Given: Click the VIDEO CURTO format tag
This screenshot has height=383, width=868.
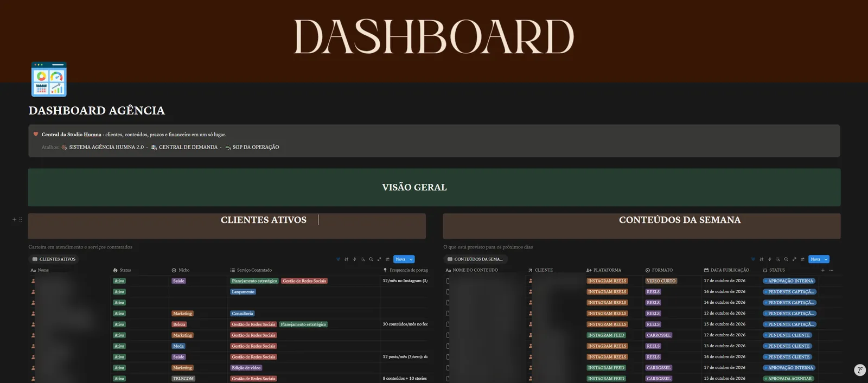Looking at the screenshot, I should click(661, 281).
